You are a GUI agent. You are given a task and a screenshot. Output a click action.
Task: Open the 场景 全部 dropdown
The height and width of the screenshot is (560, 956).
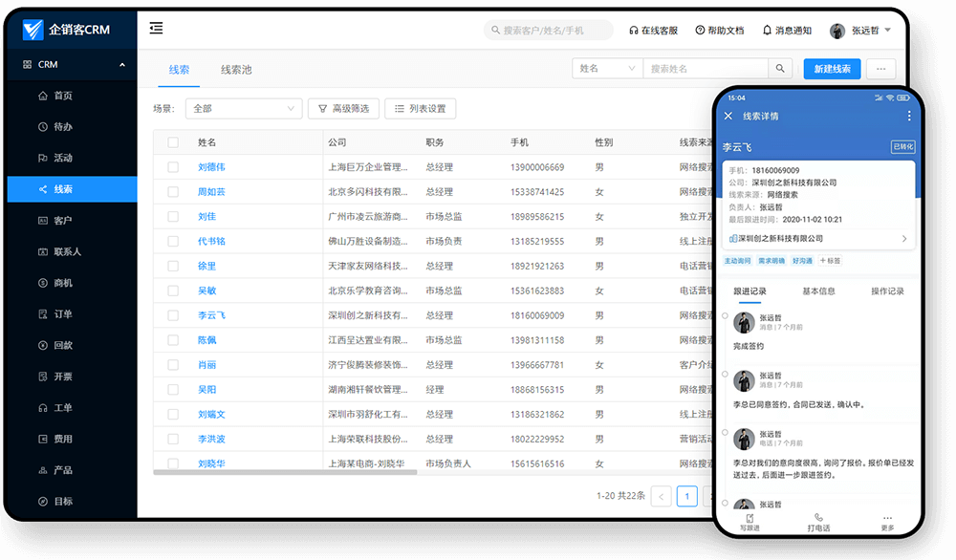(x=244, y=109)
